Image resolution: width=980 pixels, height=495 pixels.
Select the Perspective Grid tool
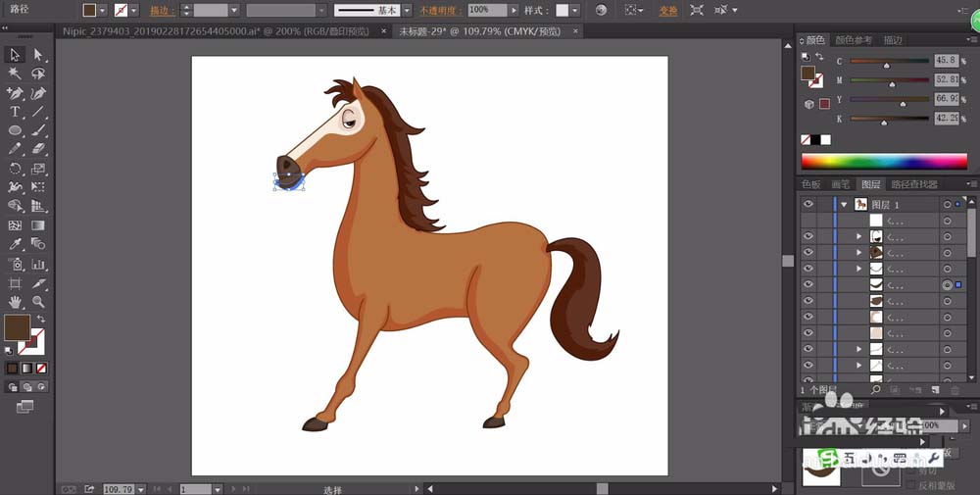(x=38, y=206)
